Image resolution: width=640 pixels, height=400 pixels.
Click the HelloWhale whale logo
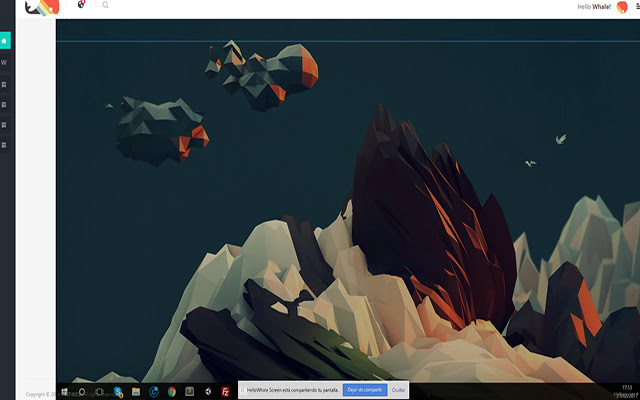pos(42,7)
